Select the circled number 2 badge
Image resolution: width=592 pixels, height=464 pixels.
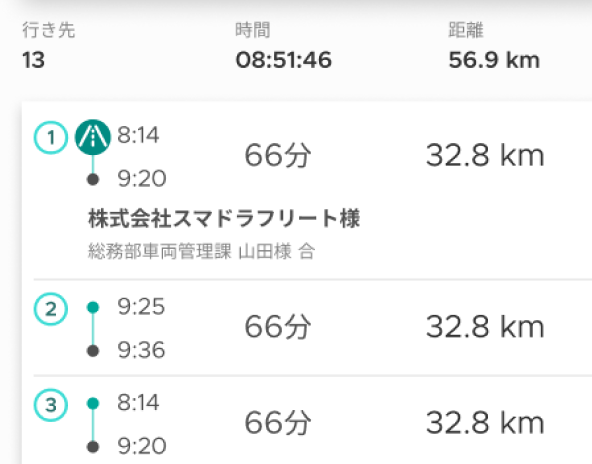(51, 309)
